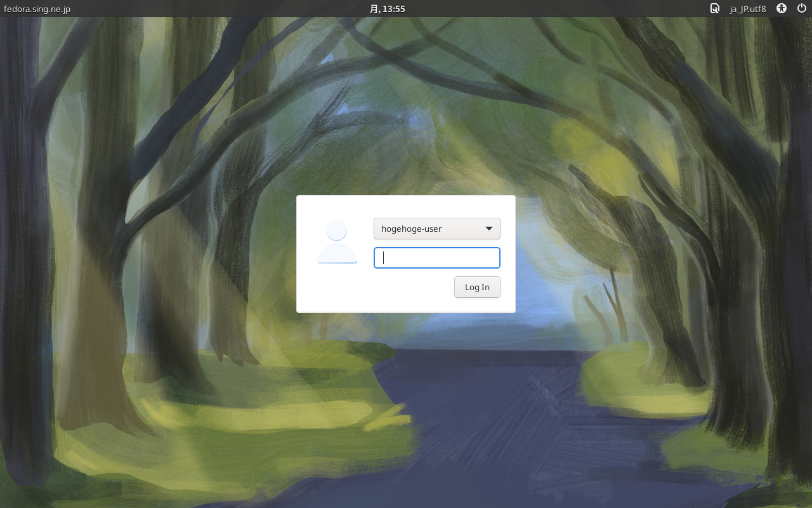The image size is (812, 508).
Task: Click the clock showing 月, 13:55
Action: tap(388, 9)
